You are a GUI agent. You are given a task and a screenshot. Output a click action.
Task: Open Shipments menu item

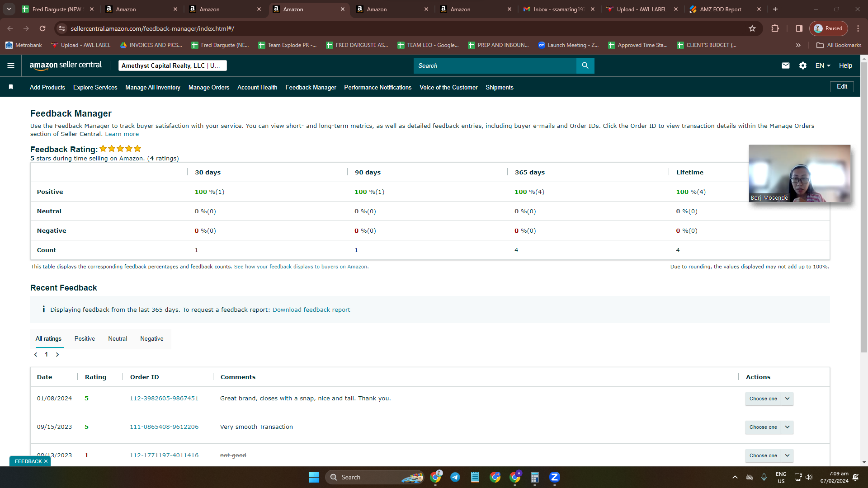click(500, 87)
